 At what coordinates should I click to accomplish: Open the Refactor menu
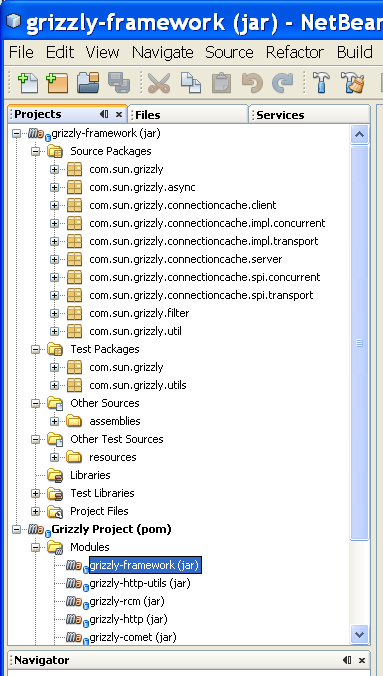click(295, 52)
